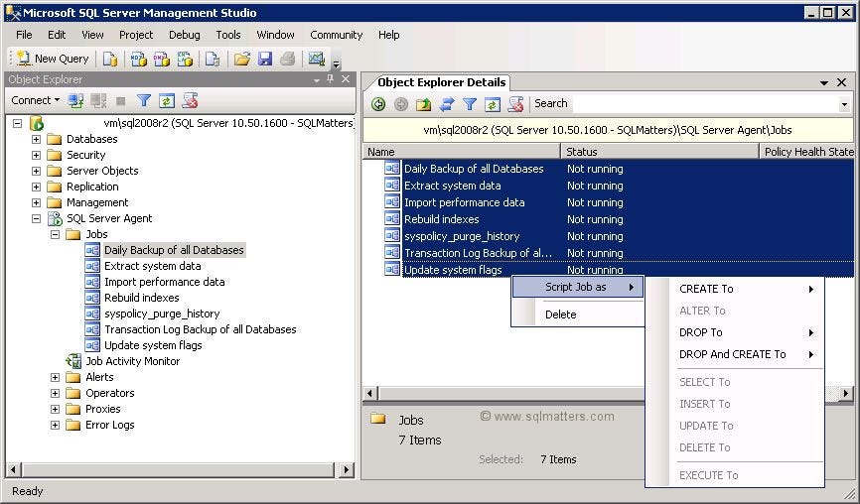
Task: Choose DROP To in the script submenu
Action: [735, 332]
